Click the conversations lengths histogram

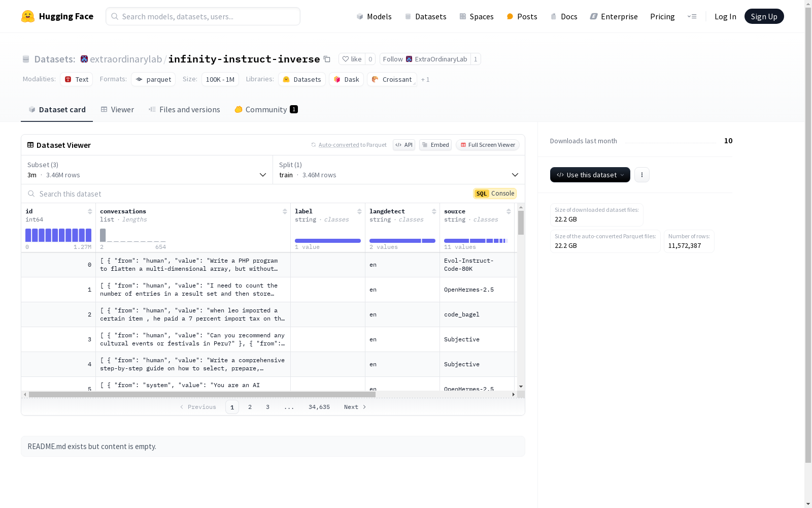point(133,235)
